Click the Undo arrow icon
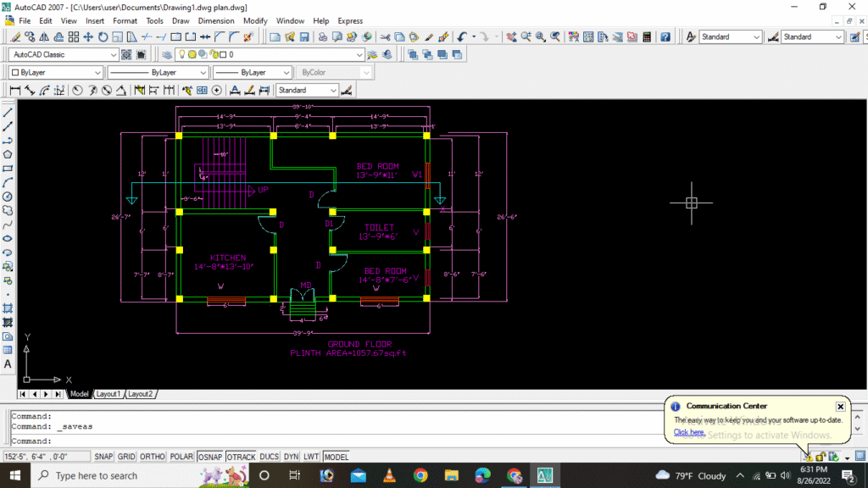 pyautogui.click(x=462, y=37)
